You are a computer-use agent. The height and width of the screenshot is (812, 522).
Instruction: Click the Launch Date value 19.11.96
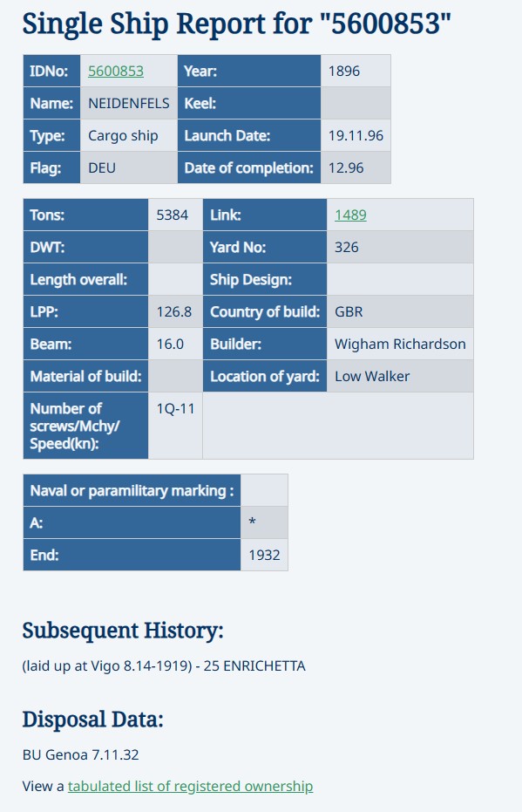(356, 136)
